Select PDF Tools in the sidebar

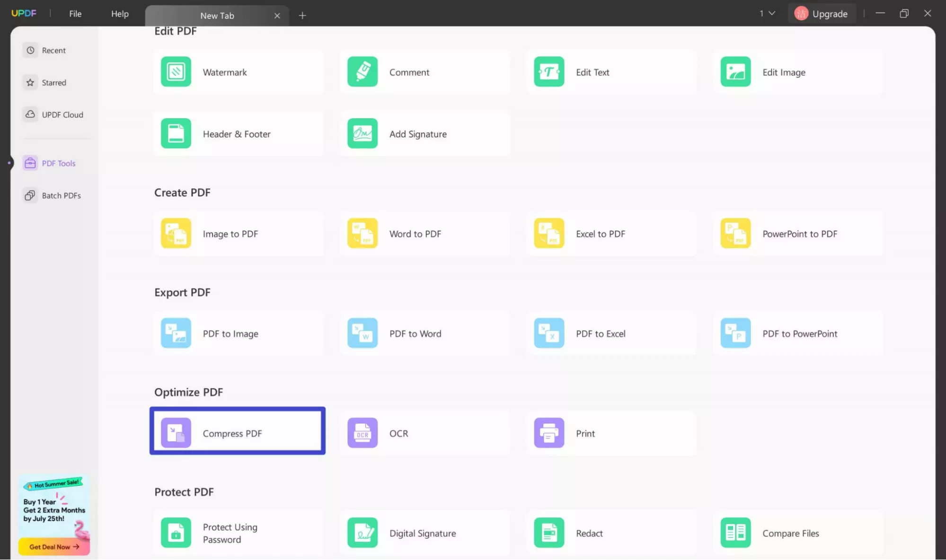(50, 163)
